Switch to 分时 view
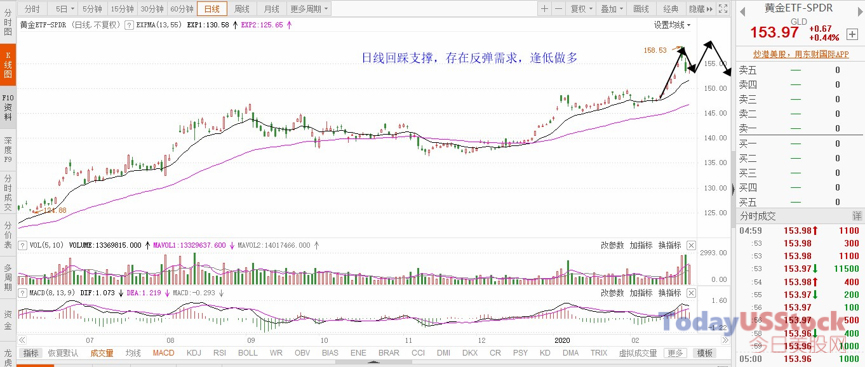This screenshot has width=865, height=367. (x=33, y=9)
